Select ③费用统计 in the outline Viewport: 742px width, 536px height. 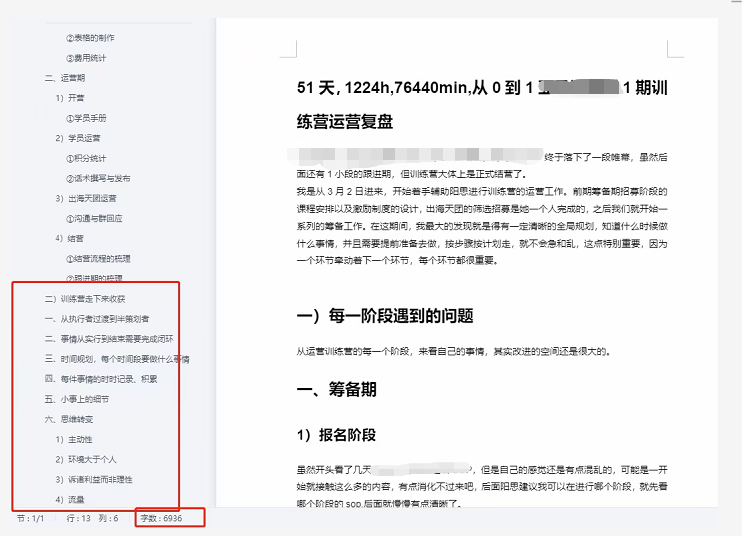[x=86, y=58]
